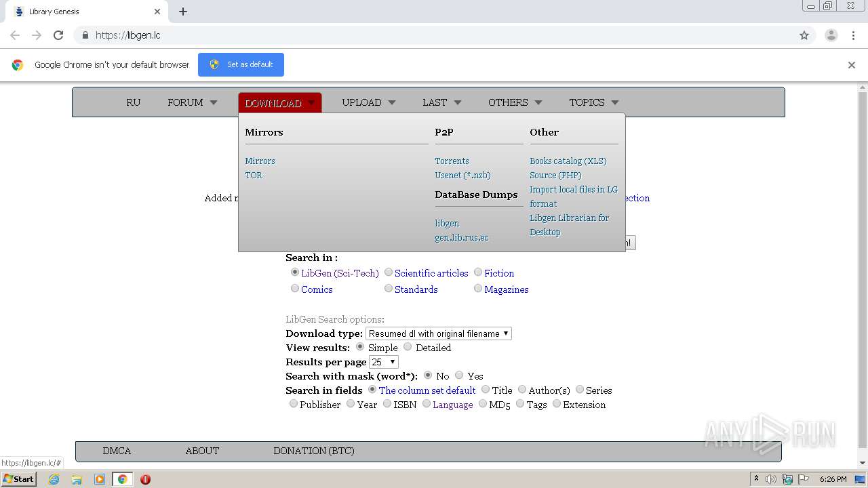Click the network tray icon

tap(787, 479)
